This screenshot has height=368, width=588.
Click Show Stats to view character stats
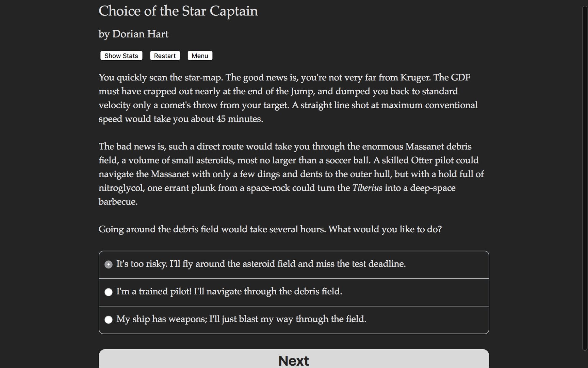tap(121, 56)
